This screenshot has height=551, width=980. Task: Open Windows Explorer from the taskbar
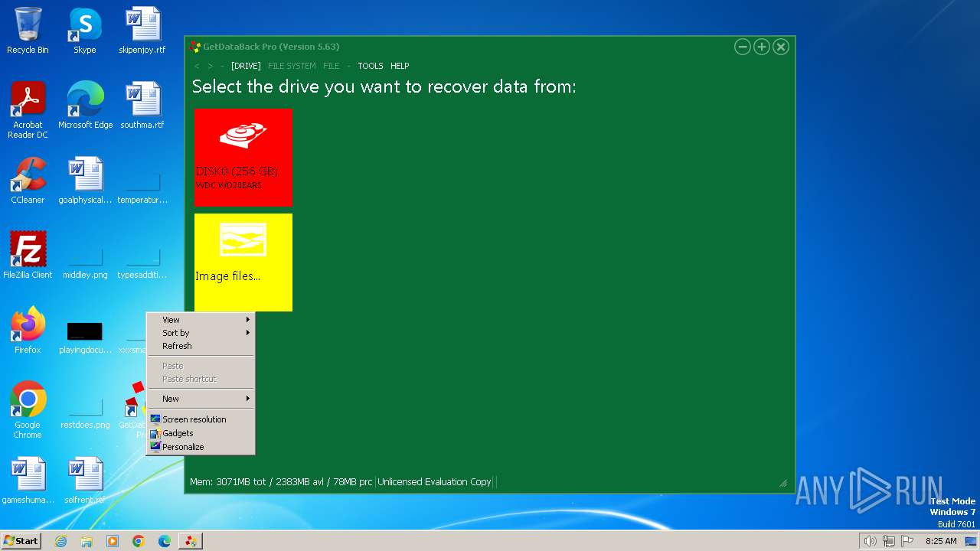pyautogui.click(x=87, y=541)
